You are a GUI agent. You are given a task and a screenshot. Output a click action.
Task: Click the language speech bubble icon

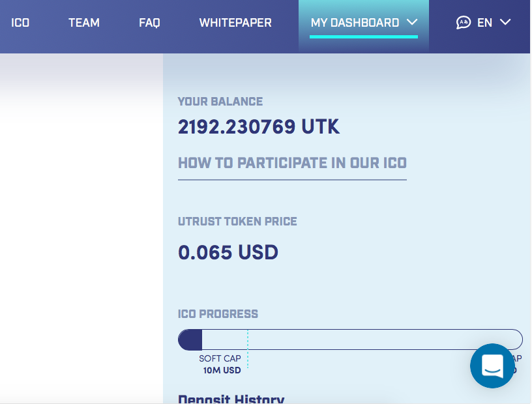pos(464,23)
